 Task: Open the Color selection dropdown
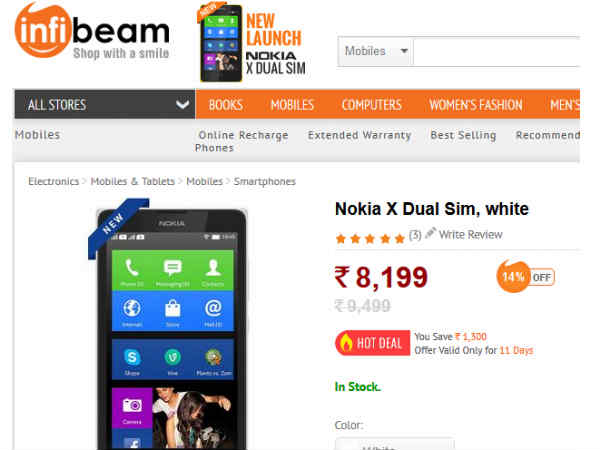click(395, 444)
